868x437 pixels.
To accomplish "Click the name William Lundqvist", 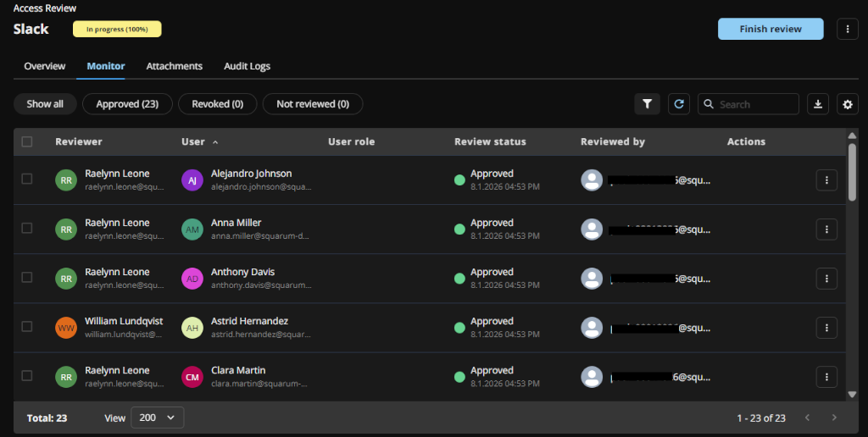I will (124, 321).
